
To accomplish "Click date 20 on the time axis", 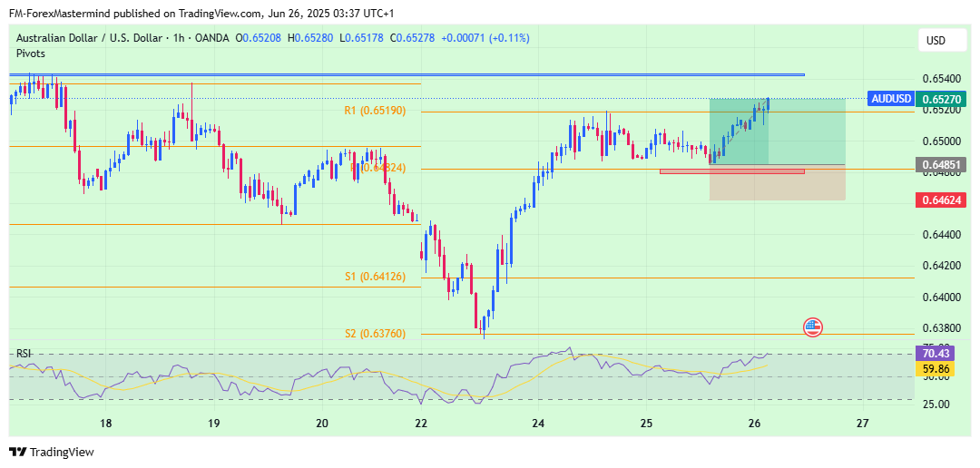I will 322,423.
